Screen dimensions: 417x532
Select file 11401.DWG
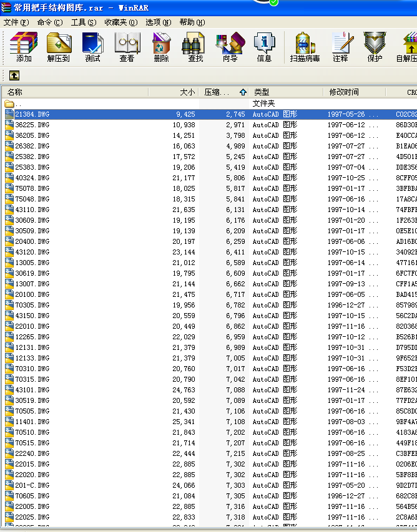pyautogui.click(x=32, y=422)
